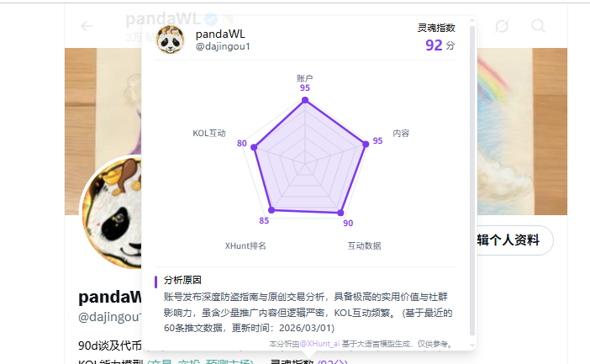Select the 内容 95 radar point
Screen dimensions: 590x364
click(x=366, y=144)
